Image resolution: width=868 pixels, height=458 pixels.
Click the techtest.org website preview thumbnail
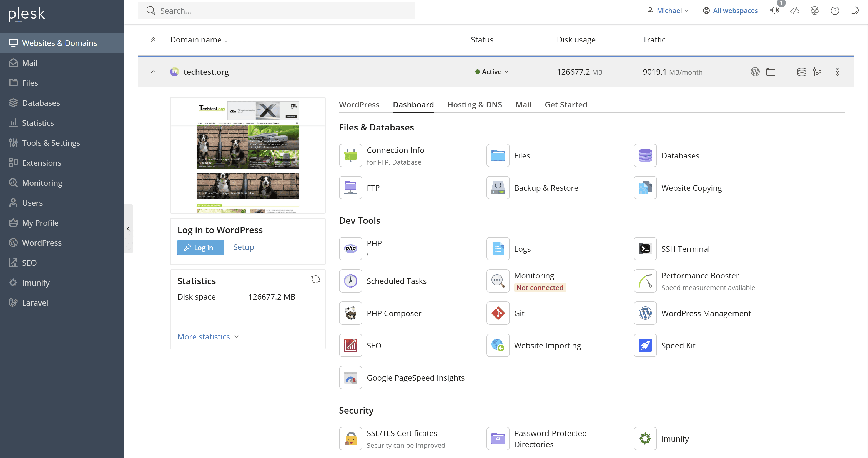[248, 155]
